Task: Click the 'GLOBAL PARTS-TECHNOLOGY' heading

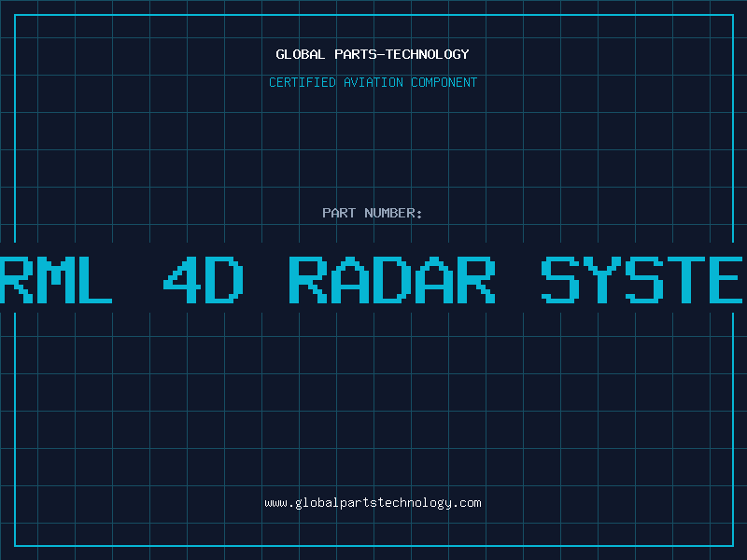Action: [x=373, y=54]
